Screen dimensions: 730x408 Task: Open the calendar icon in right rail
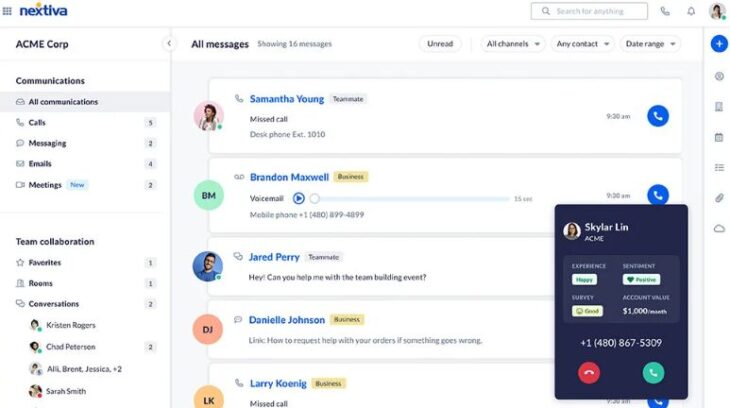(719, 137)
